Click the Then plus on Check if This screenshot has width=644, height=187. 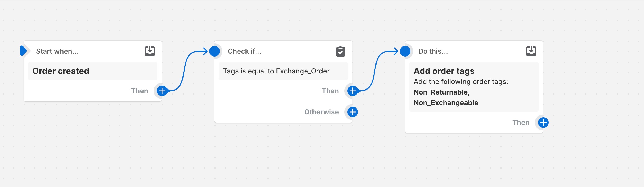click(x=353, y=91)
